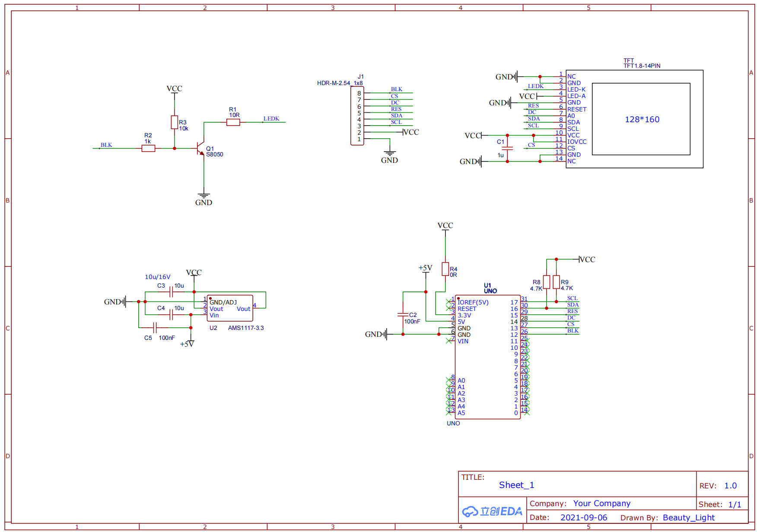Click the BLK net label on UNO pin 26
Image resolution: width=757 pixels, height=532 pixels.
573,331
